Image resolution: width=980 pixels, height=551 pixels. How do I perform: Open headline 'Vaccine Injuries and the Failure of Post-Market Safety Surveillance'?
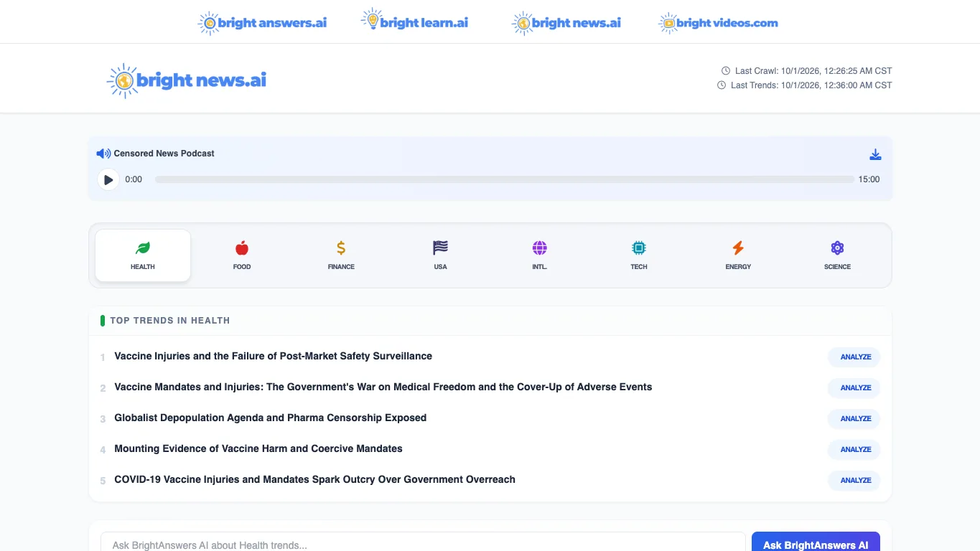tap(274, 356)
